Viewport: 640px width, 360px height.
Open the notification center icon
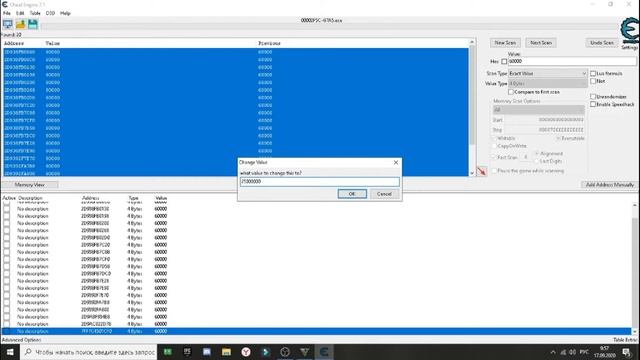627,352
